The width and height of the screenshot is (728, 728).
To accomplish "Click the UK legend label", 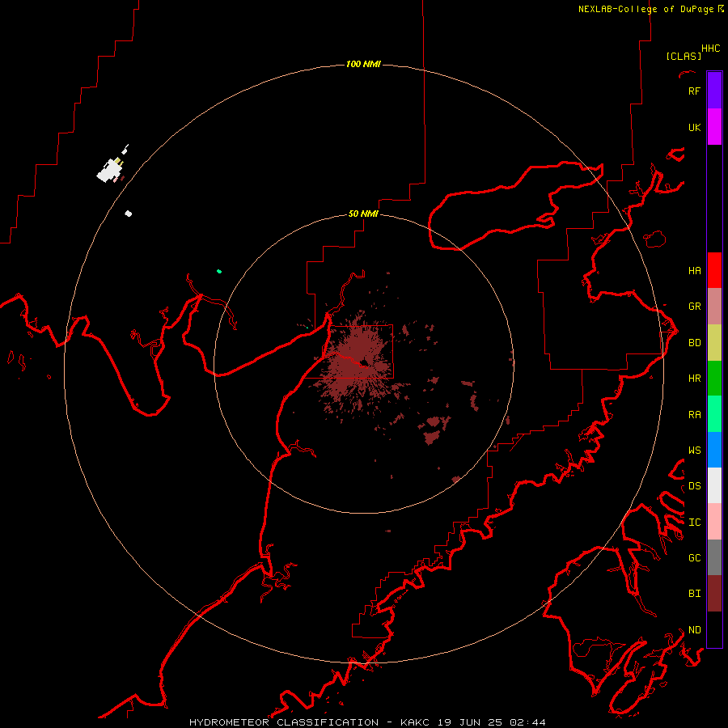I will [x=694, y=127].
